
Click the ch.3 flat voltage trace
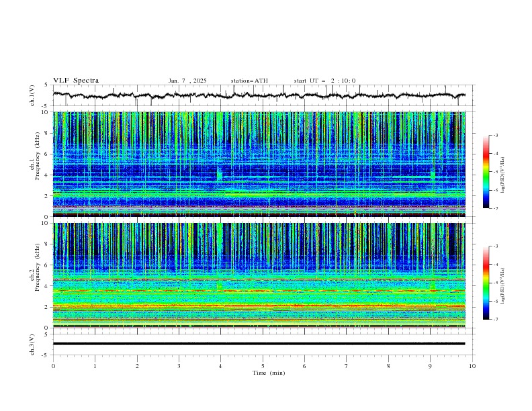point(259,344)
